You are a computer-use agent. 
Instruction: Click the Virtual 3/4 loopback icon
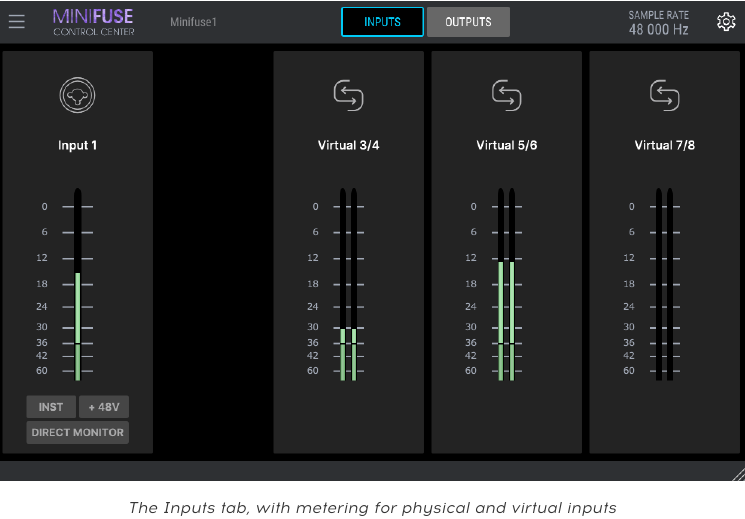[348, 95]
